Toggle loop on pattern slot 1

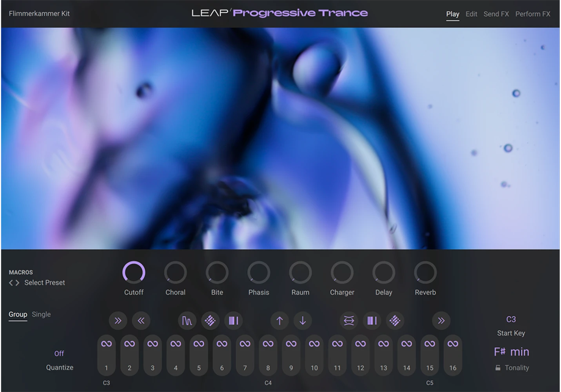106,344
